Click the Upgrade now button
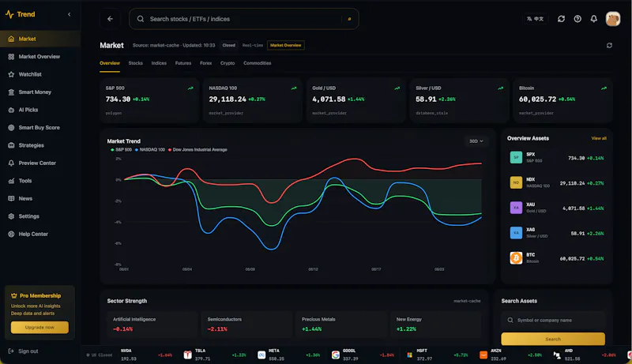Screen dimensions: 632x364 click(39, 328)
